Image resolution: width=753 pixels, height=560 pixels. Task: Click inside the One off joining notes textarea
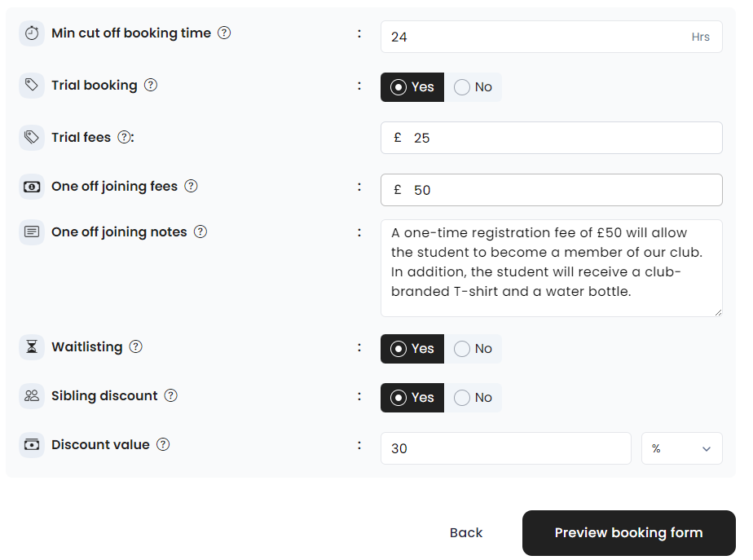551,268
